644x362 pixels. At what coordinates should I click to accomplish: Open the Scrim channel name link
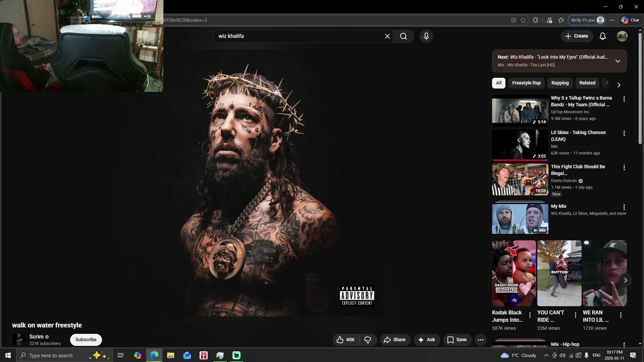coord(36,337)
